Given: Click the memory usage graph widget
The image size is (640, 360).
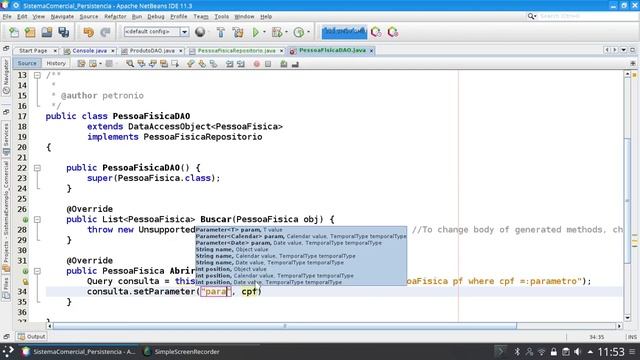Looking at the screenshot, I should point(344,32).
